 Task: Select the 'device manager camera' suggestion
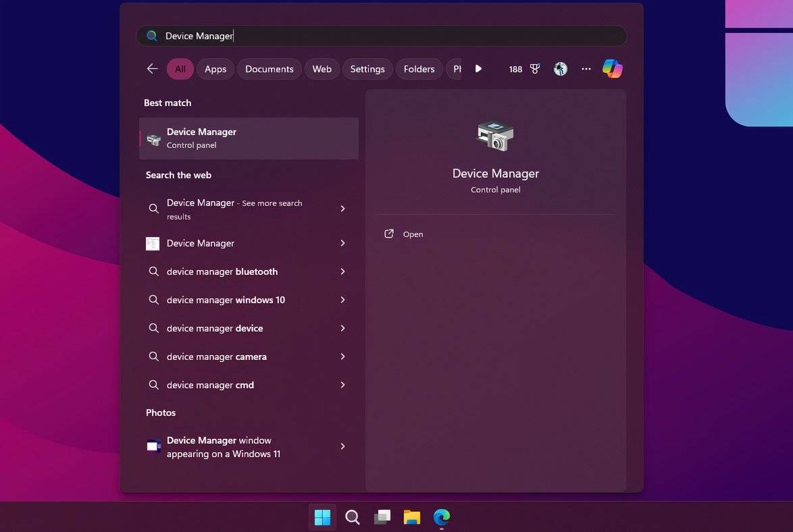pyautogui.click(x=249, y=356)
